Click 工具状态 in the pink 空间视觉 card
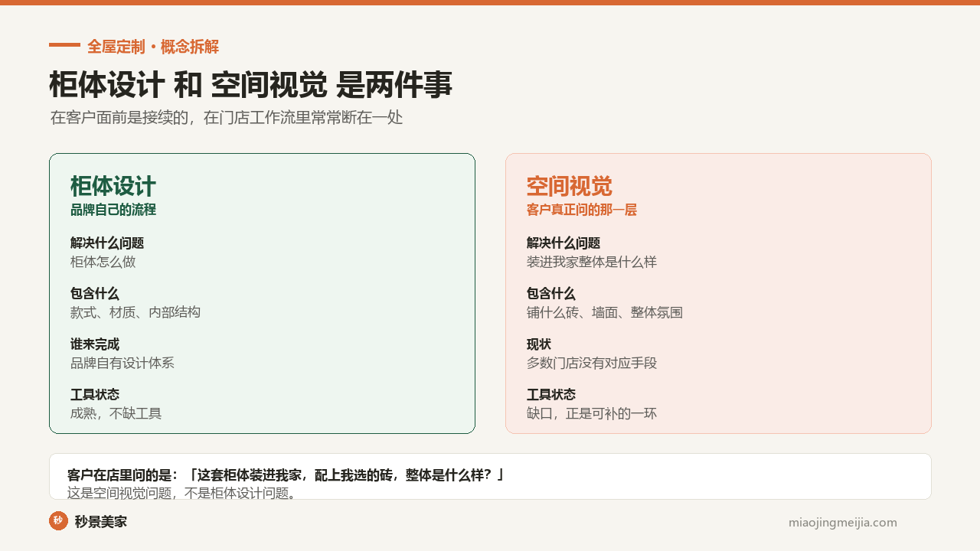 point(551,395)
